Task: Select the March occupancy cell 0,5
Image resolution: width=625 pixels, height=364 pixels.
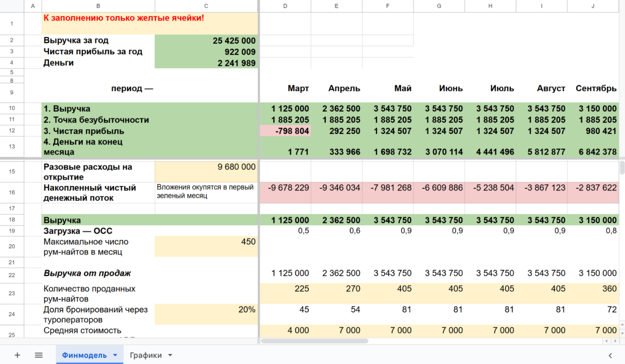Action: [285, 231]
